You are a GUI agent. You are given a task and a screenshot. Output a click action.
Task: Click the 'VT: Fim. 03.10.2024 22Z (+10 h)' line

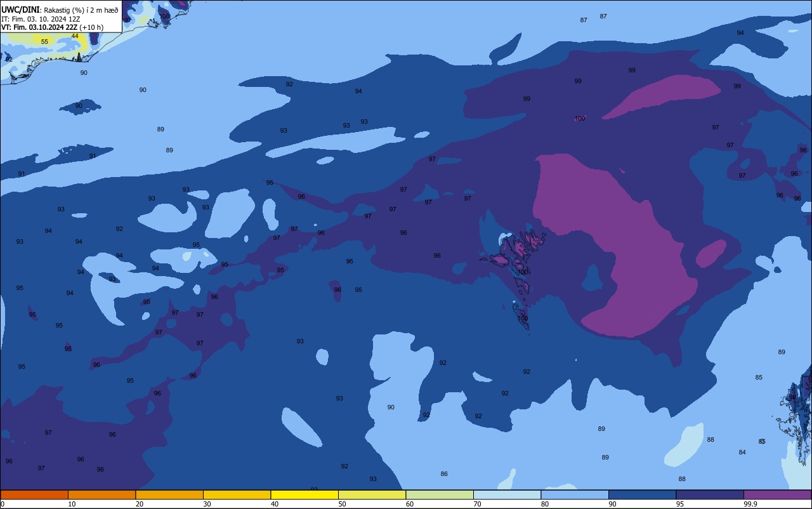[x=52, y=27]
